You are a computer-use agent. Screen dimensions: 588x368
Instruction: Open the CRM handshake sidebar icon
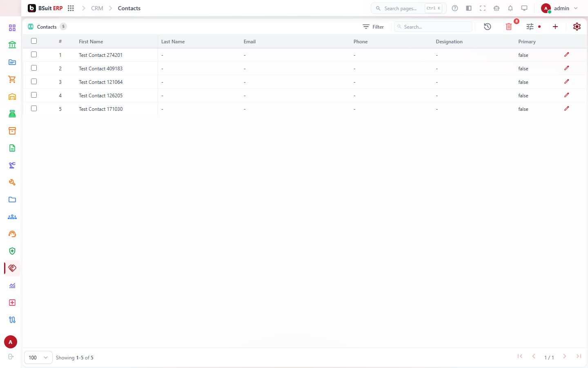pyautogui.click(x=12, y=268)
